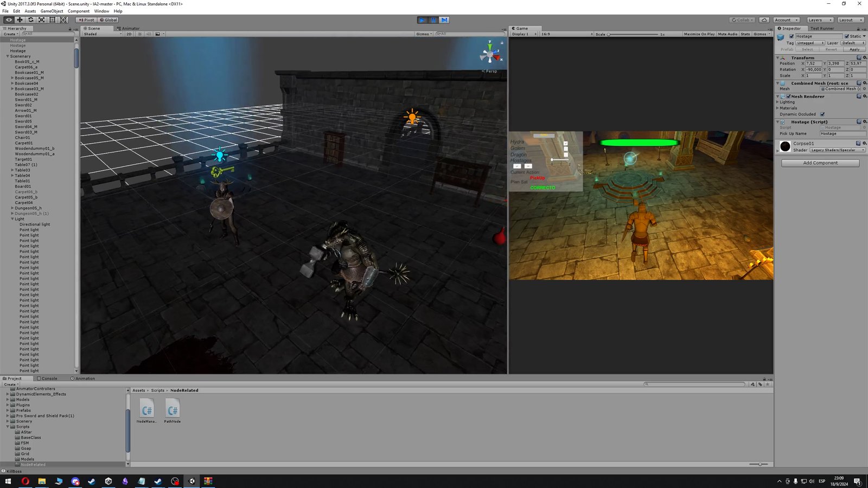The image size is (868, 488).
Task: Open the GameObject menu
Action: (x=52, y=11)
